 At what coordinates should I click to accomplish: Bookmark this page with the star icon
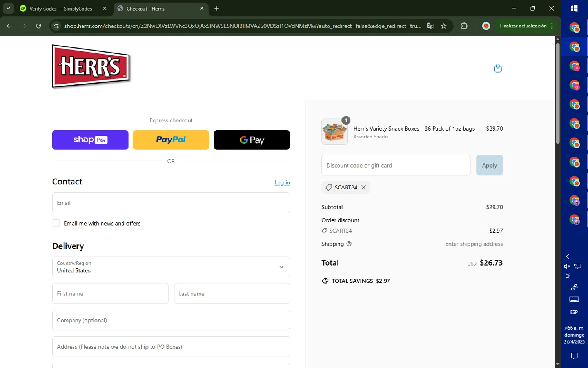pos(444,26)
